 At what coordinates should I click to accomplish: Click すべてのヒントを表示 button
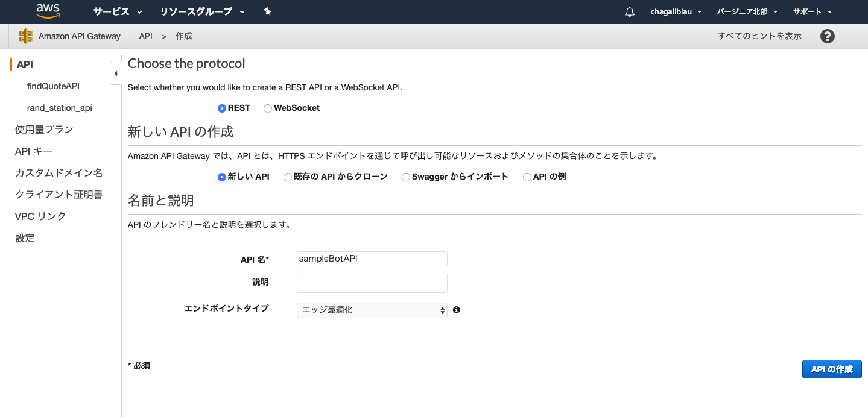759,36
